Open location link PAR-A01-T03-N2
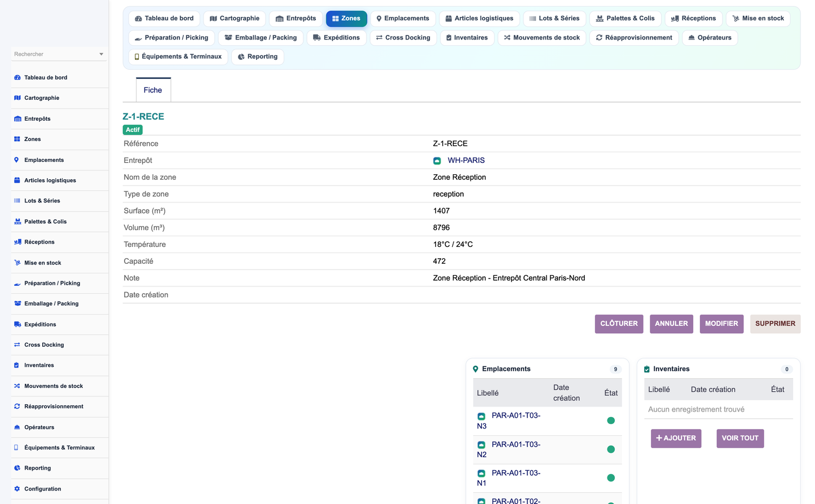 [509, 450]
